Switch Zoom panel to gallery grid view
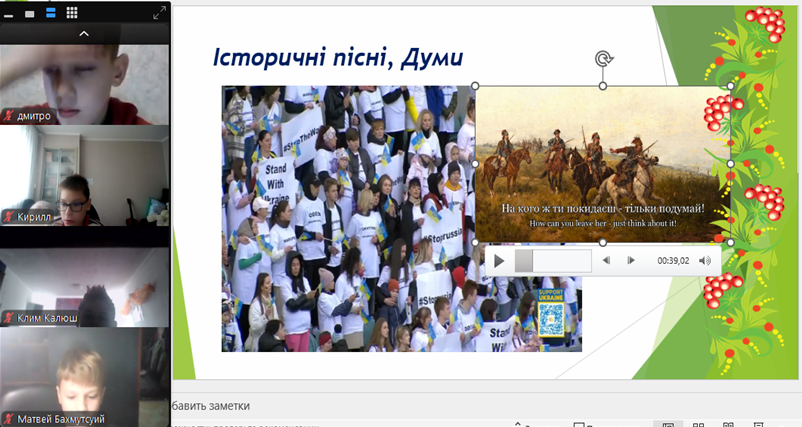This screenshot has height=427, width=802. click(x=72, y=13)
